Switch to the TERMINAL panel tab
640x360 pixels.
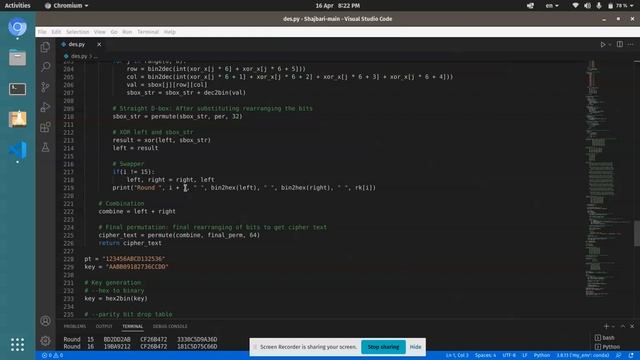(x=133, y=326)
